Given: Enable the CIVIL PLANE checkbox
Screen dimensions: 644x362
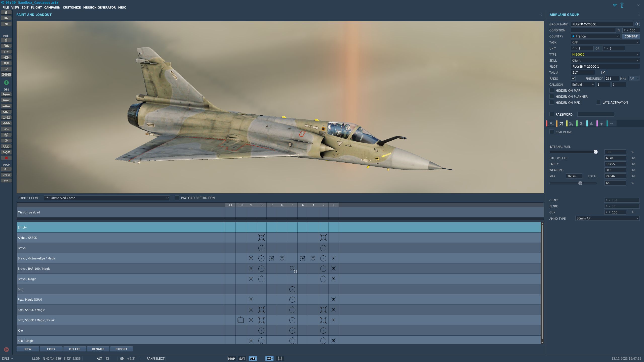Looking at the screenshot, I should (x=552, y=132).
